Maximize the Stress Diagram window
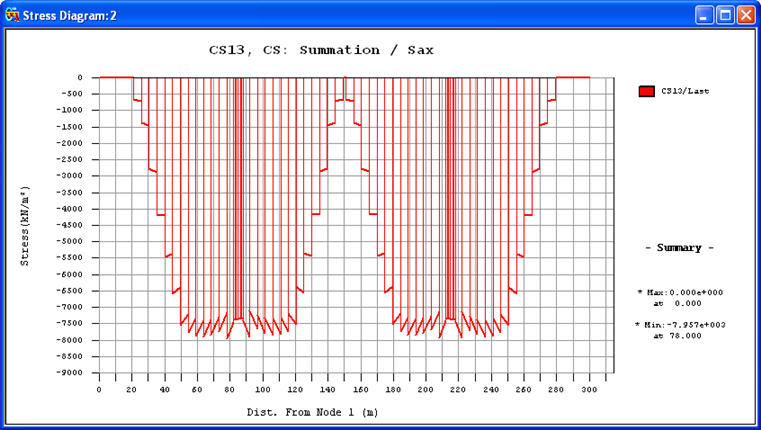761x430 pixels. (726, 14)
